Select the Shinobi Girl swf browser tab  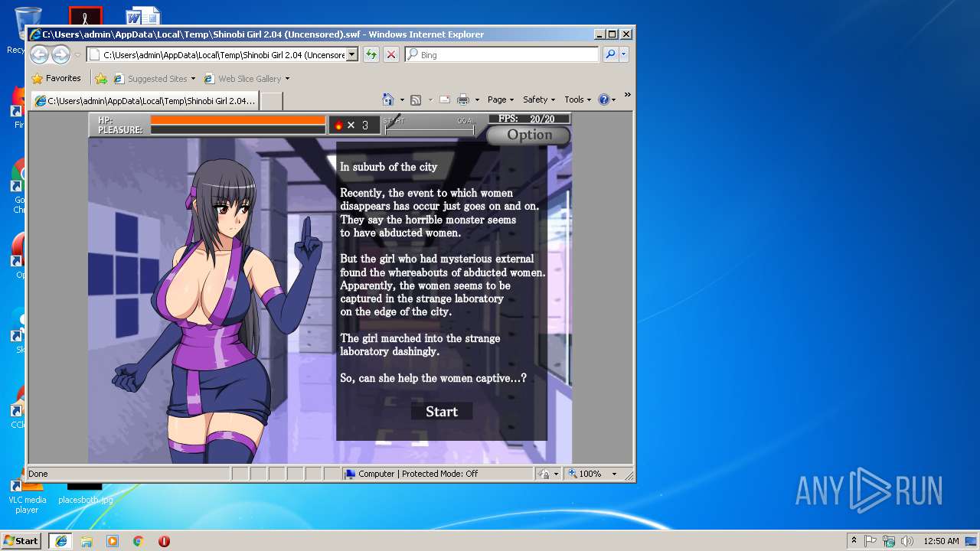pos(145,100)
